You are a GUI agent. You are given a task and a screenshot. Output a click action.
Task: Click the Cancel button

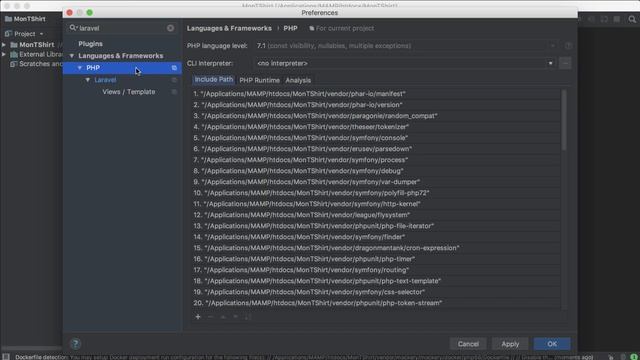pyautogui.click(x=468, y=344)
